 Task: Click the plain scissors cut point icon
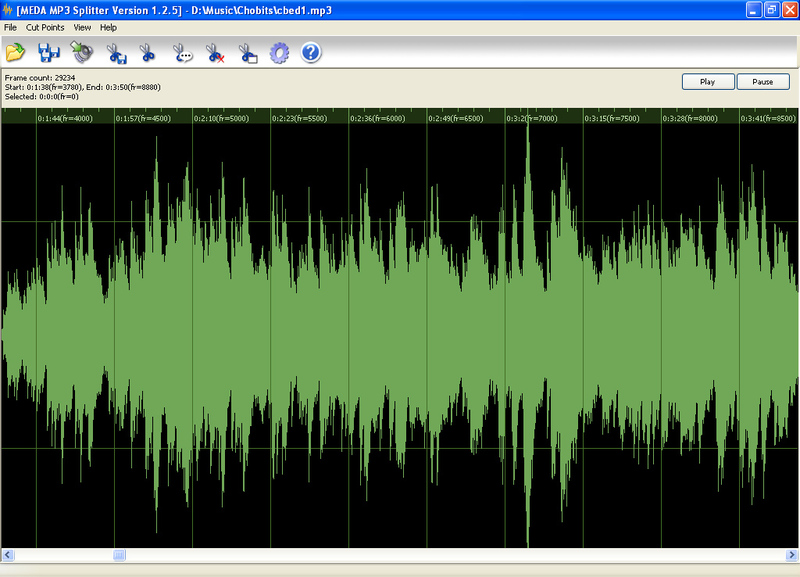click(147, 53)
